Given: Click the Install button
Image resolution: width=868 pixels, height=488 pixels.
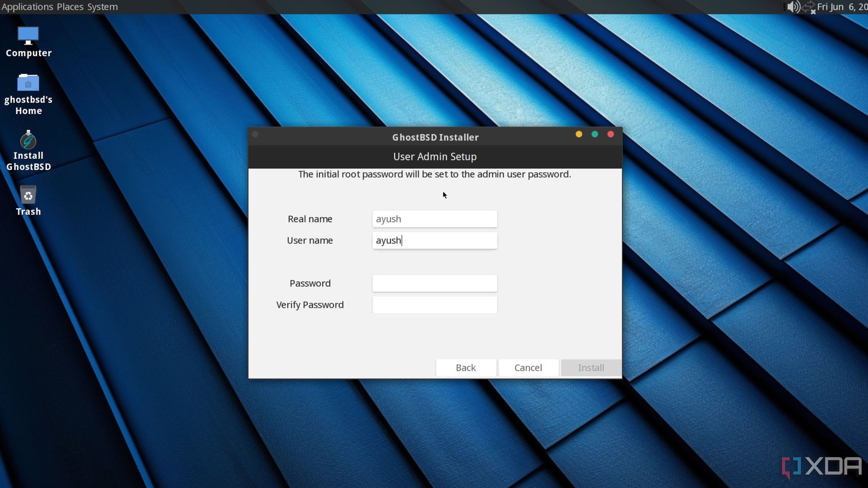Looking at the screenshot, I should point(591,367).
